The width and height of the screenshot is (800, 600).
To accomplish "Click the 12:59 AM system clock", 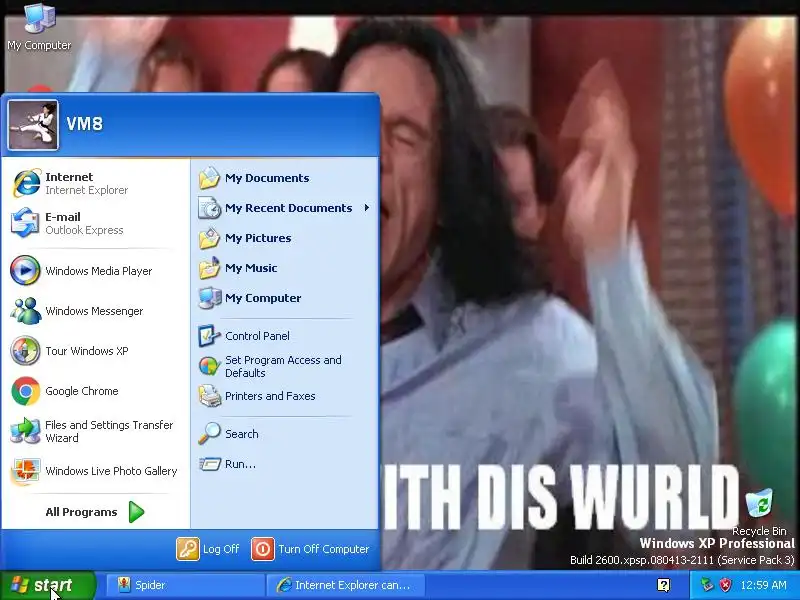I will coord(764,585).
